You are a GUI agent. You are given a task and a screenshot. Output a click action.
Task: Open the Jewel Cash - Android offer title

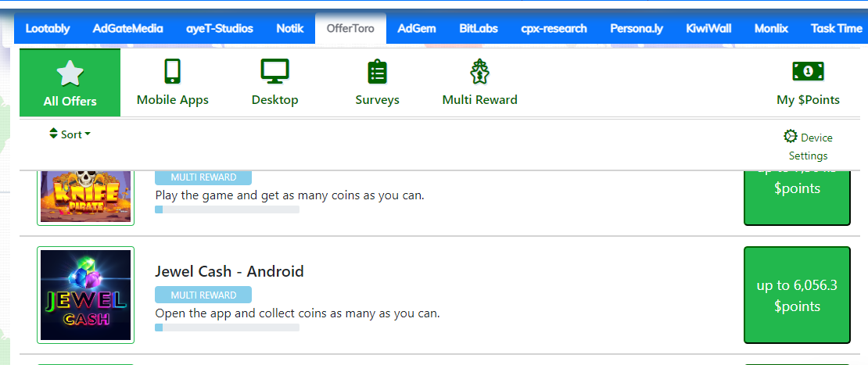point(229,271)
